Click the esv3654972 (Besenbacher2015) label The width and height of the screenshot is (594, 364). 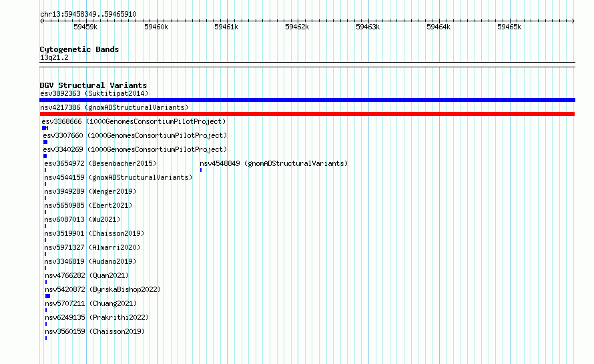[x=100, y=163]
